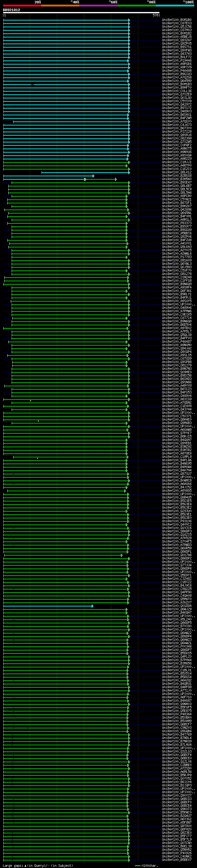Select UniRef100_B9DI56 label
Image resolution: width=197 pixels, height=868 pixels.
(177, 376)
